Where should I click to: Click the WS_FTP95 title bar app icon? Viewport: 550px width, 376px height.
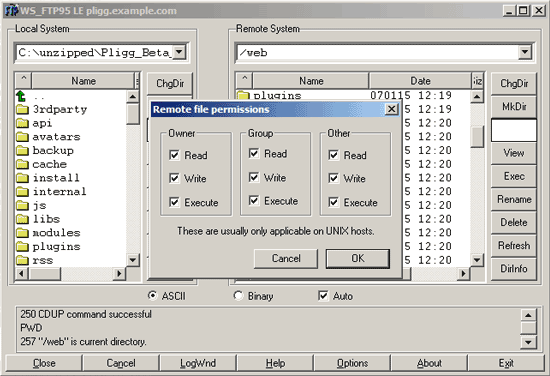(11, 11)
